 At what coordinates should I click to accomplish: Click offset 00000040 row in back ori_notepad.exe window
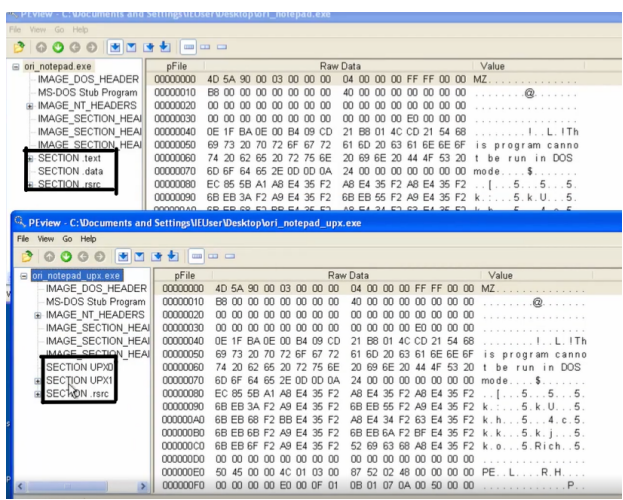click(x=366, y=132)
